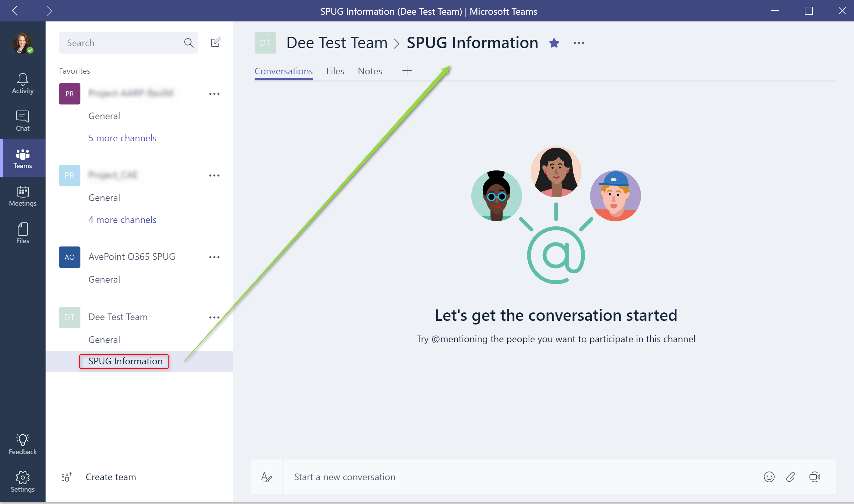
Task: Maximize the Microsoft Teams window
Action: (809, 11)
